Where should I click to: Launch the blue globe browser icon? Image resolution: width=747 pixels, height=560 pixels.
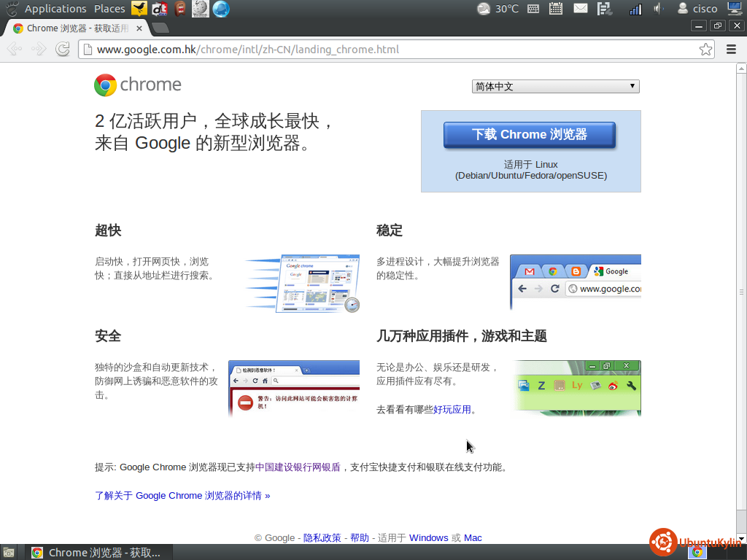(x=221, y=9)
